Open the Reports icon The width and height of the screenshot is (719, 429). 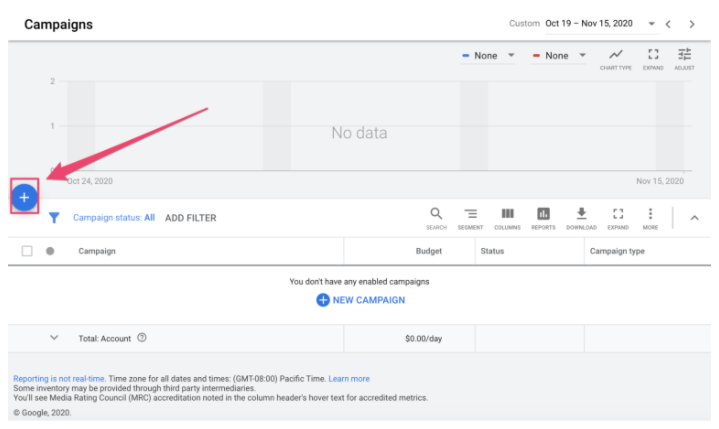coord(543,217)
